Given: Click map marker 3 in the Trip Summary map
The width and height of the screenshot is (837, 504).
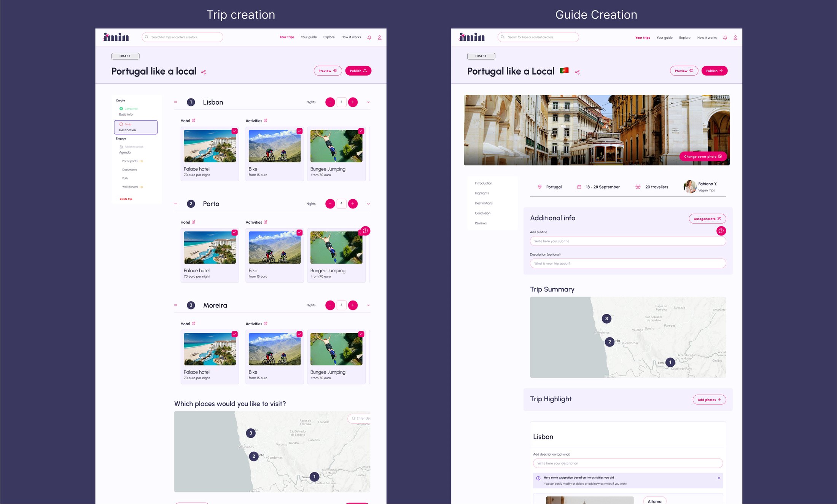Looking at the screenshot, I should pyautogui.click(x=606, y=318).
